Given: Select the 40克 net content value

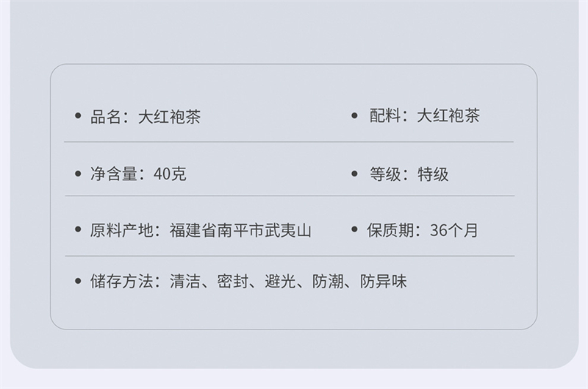Looking at the screenshot, I should pos(170,174).
